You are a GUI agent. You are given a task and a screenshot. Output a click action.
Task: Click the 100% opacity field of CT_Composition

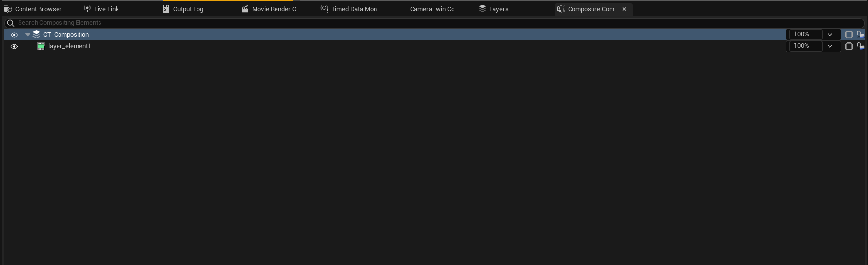point(805,35)
